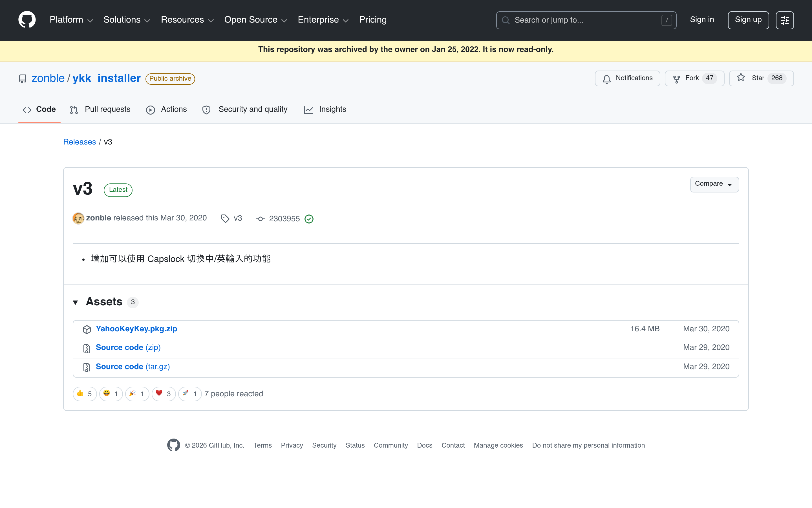Click the Sign in link
Image resolution: width=812 pixels, height=508 pixels.
(x=701, y=20)
